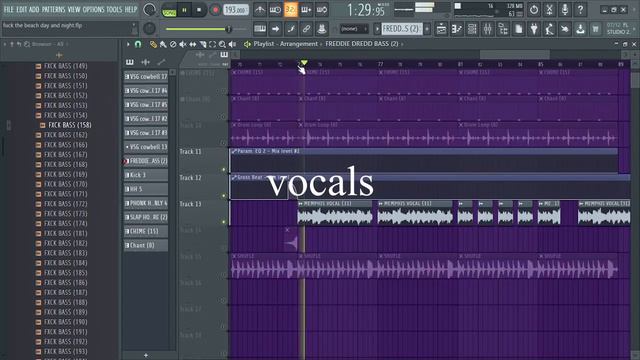Screen dimensions: 640x360
Task: Open the plugin picker plug icon
Action: tap(534, 29)
